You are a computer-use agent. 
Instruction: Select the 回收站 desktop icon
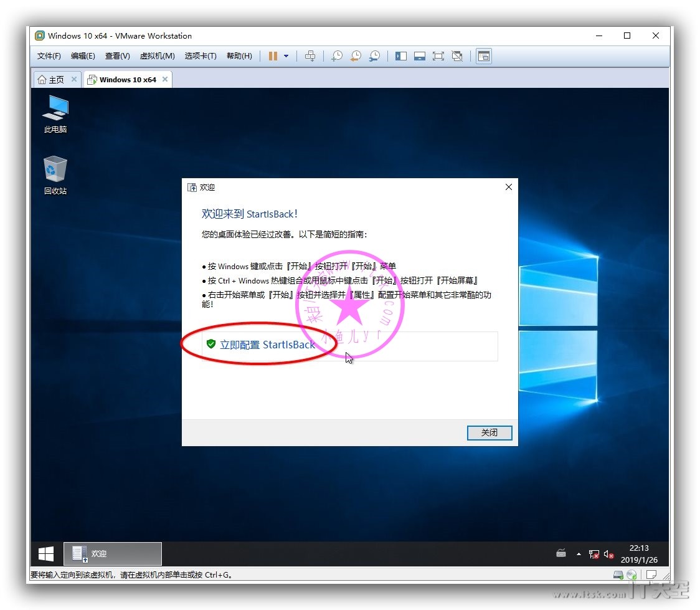coord(55,175)
